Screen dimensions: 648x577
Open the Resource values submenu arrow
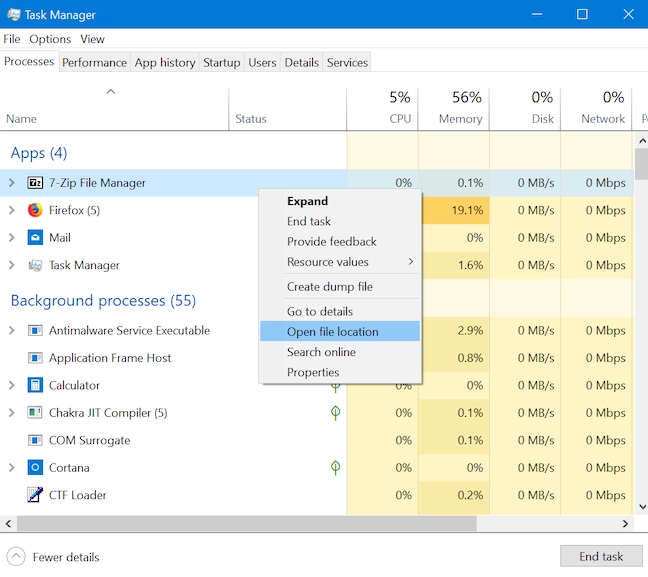[x=410, y=262]
